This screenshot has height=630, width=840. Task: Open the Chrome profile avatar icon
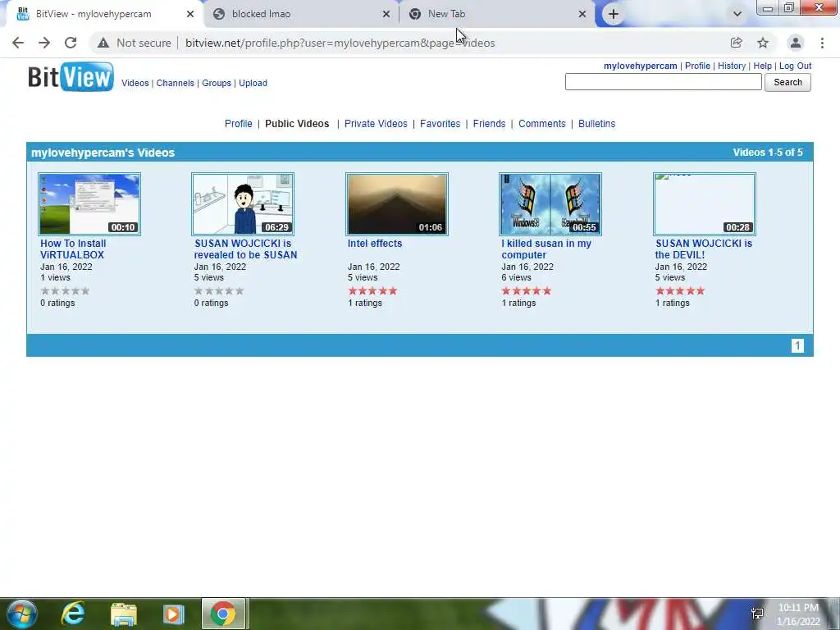click(796, 43)
